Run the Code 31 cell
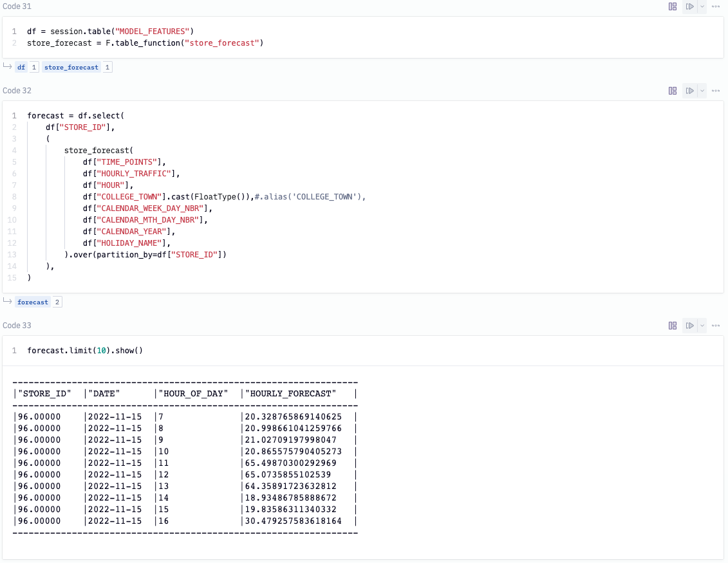This screenshot has width=728, height=563. click(689, 6)
